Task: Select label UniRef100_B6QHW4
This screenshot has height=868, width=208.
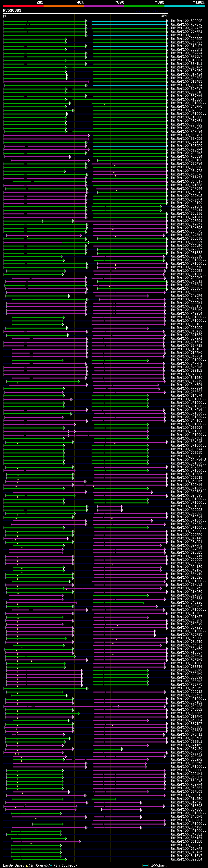Action: pyautogui.click(x=187, y=96)
